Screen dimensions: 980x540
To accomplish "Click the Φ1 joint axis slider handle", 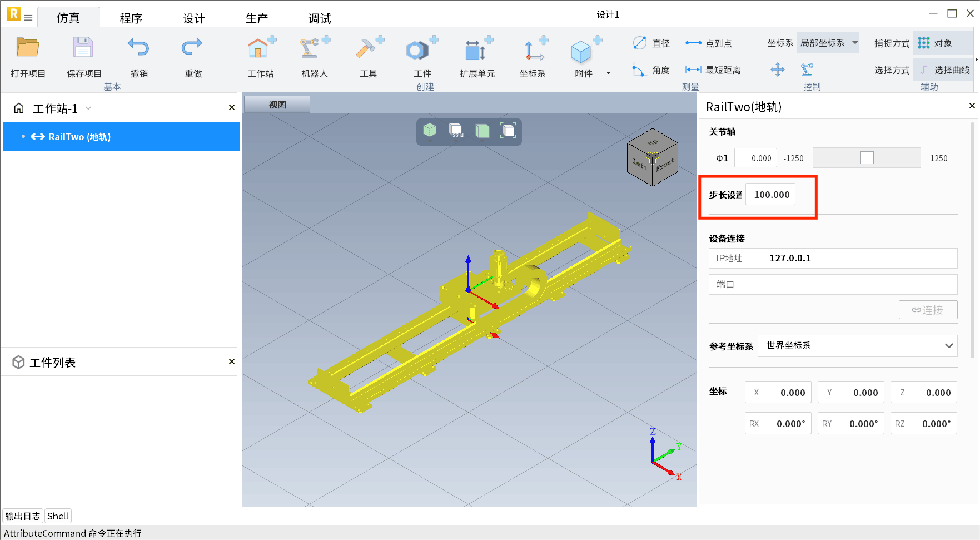I will pos(867,158).
